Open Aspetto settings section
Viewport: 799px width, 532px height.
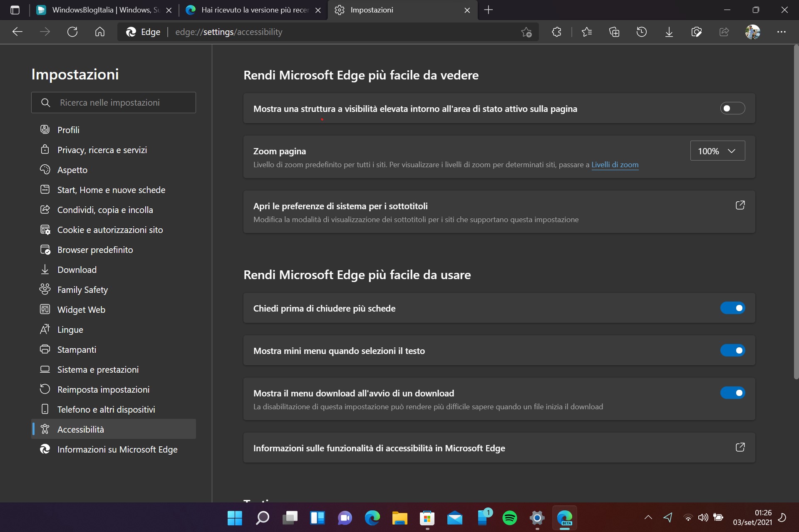[x=114, y=170]
